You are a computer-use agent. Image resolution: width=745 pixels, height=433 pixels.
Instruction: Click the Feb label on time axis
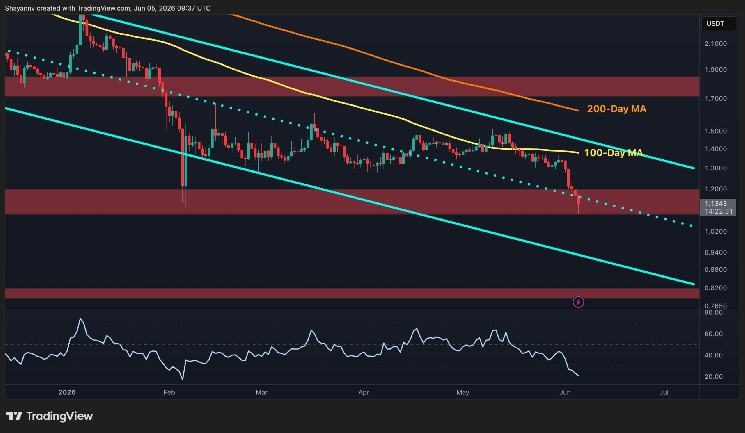pyautogui.click(x=169, y=393)
